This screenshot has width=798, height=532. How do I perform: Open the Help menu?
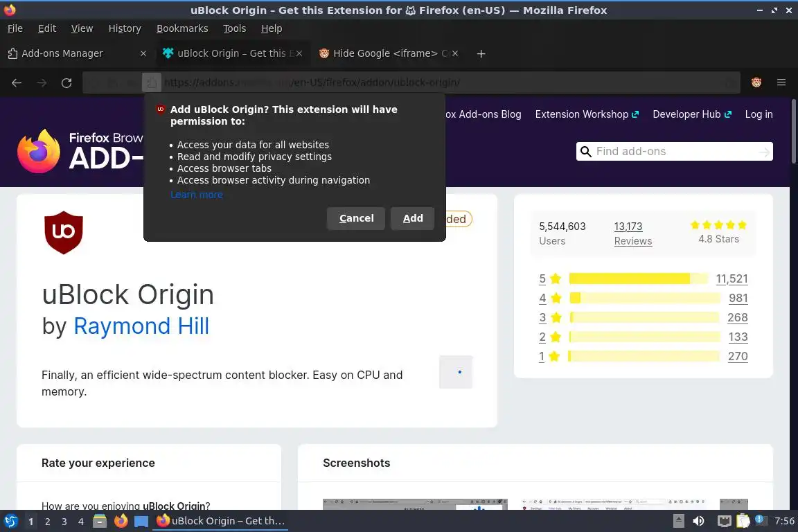coord(272,28)
